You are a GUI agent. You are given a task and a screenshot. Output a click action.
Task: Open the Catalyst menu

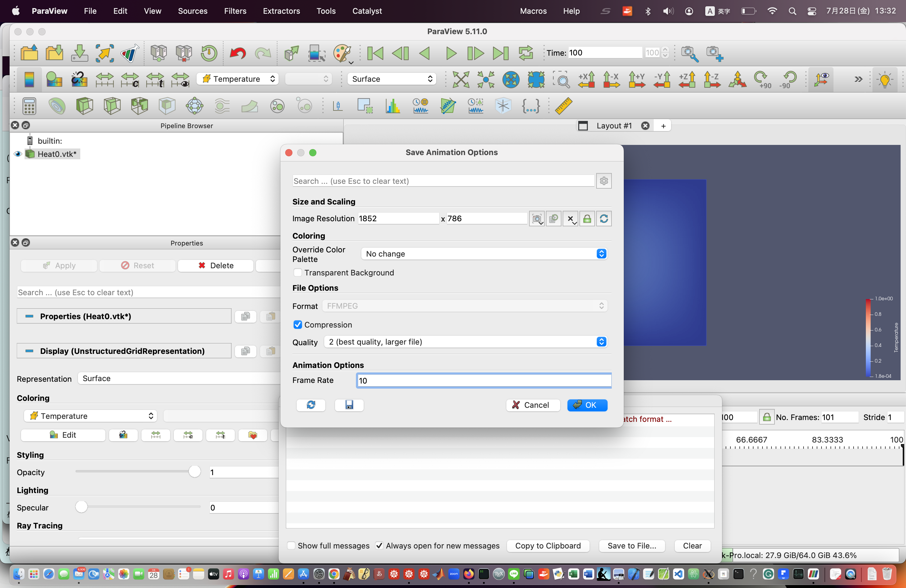pos(367,11)
